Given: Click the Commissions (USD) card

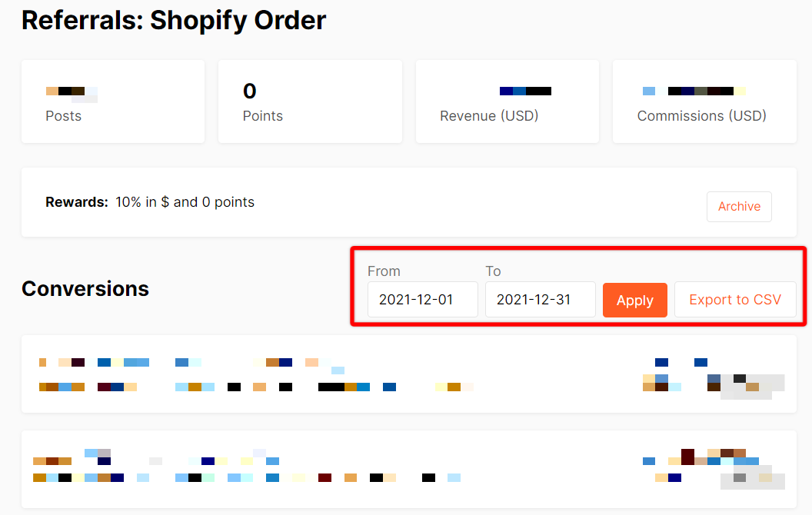Looking at the screenshot, I should (x=704, y=101).
